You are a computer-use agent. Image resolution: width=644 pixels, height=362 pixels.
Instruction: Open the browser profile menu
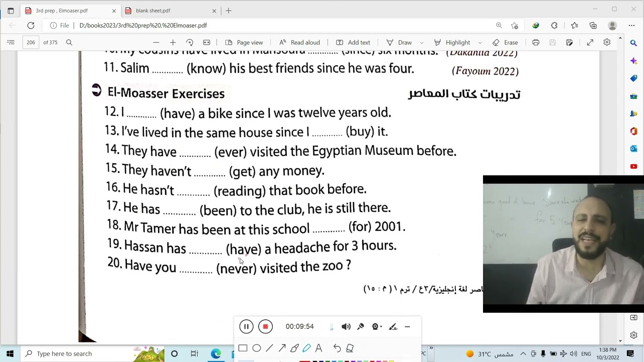point(612,25)
